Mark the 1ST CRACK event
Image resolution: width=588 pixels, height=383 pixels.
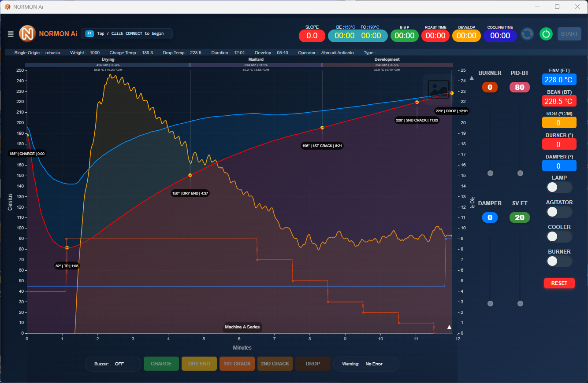pyautogui.click(x=237, y=364)
